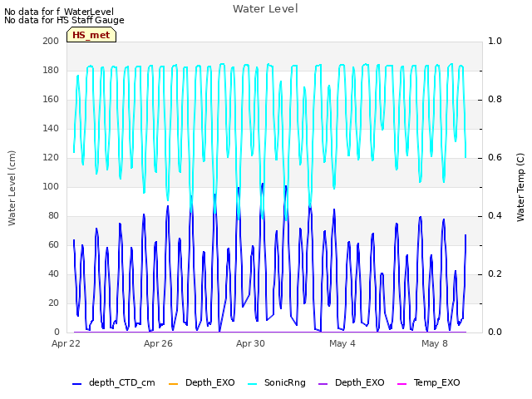This screenshot has width=532, height=399.
Task: Toggle the purple Depth_EXO legend entry
Action: point(351,382)
